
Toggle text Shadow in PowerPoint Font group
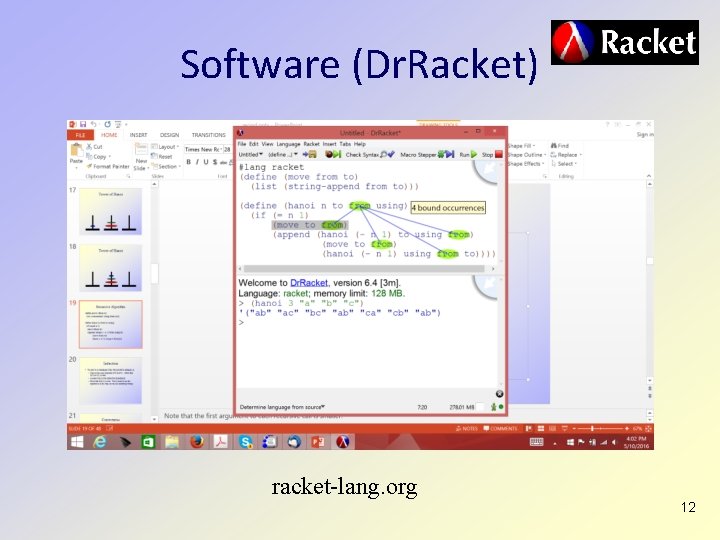[x=214, y=162]
